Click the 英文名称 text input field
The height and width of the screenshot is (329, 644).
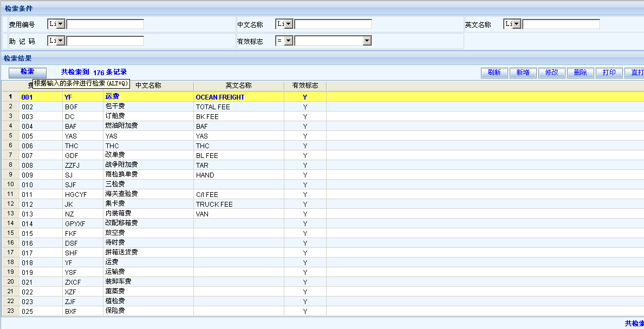pyautogui.click(x=561, y=24)
